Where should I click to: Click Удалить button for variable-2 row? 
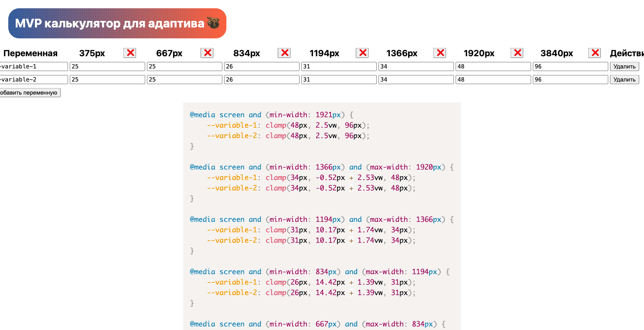coord(624,79)
